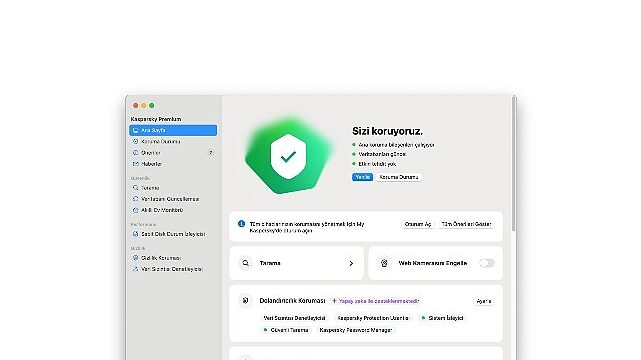
Task: Click the yellow minimize window button
Action: click(x=143, y=105)
